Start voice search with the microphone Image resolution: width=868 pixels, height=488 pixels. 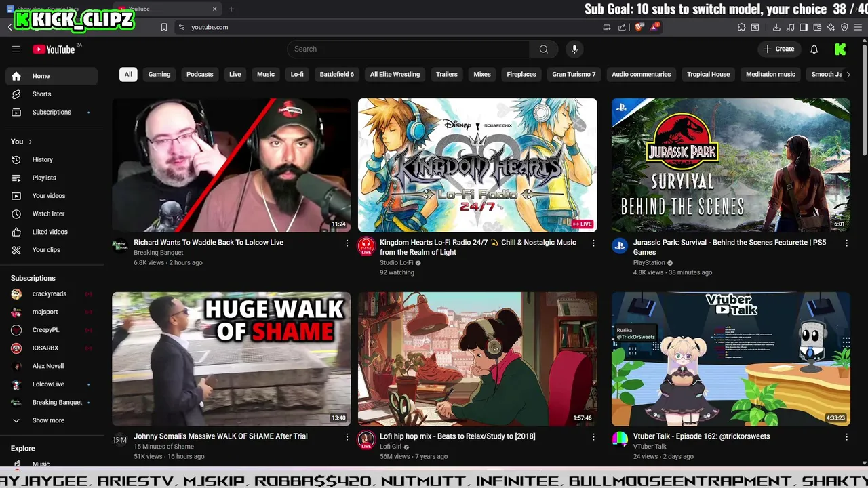(x=574, y=49)
